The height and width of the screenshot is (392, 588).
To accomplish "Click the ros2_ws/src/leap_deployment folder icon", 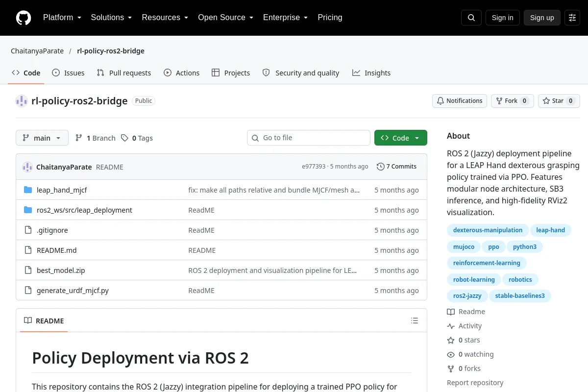I will tap(28, 210).
